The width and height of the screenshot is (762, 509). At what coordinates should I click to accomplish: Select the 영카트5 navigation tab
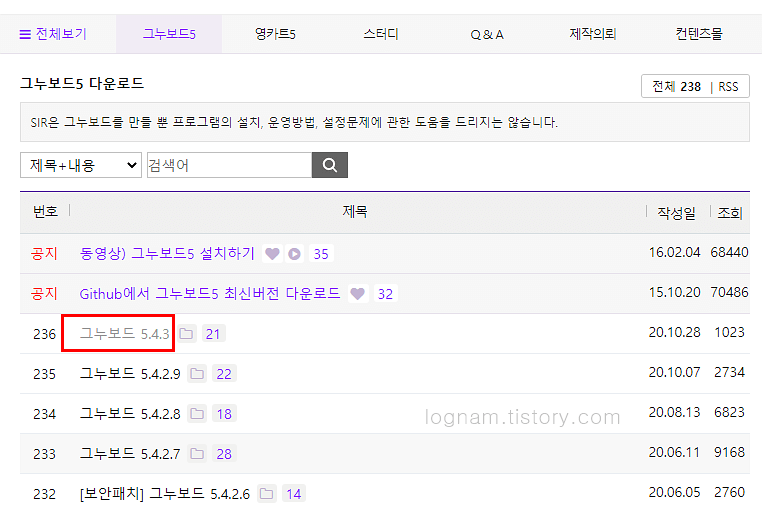[275, 34]
